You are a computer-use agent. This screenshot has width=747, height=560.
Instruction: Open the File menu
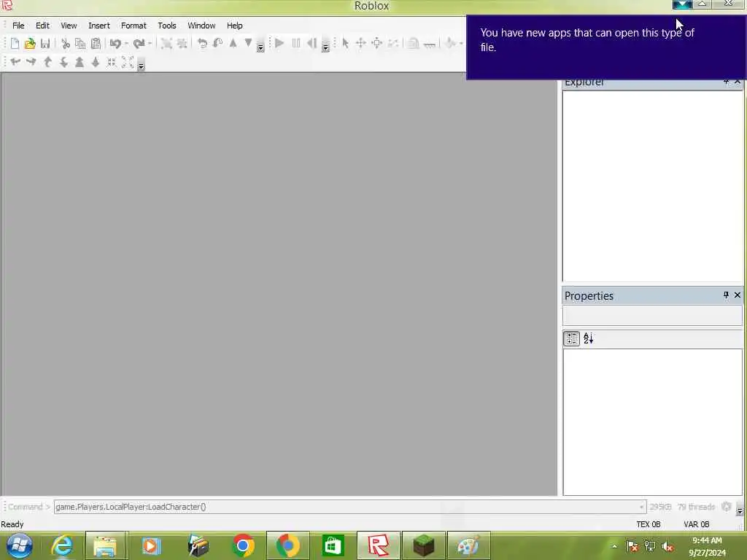(18, 26)
